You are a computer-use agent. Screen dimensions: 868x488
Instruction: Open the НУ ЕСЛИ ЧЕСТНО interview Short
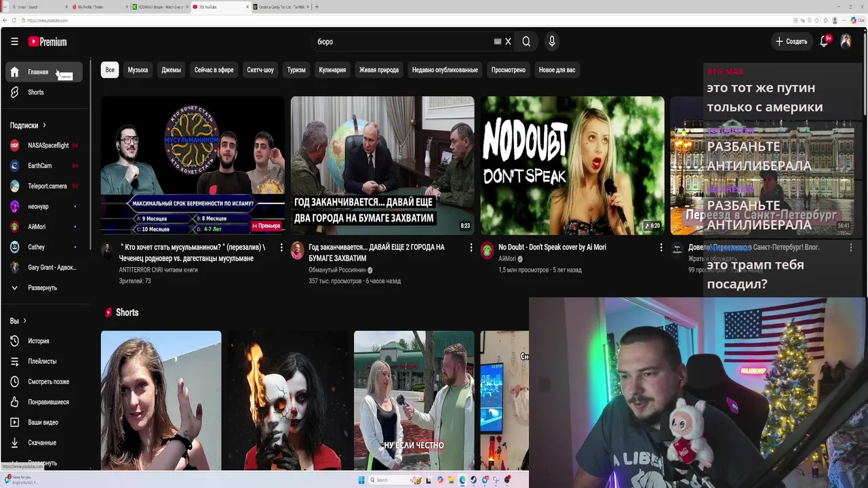tap(414, 400)
